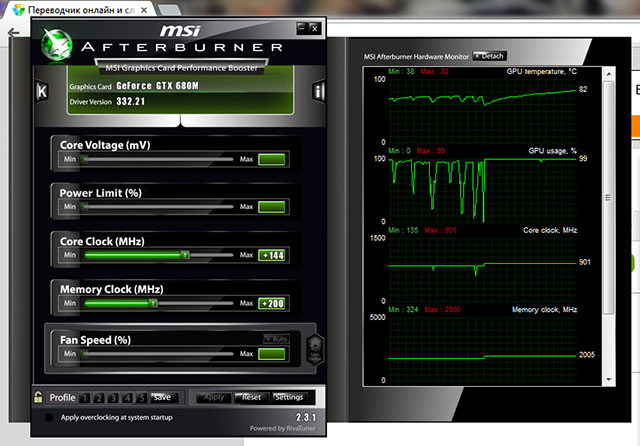Screen dimensions: 640x446
Task: Click the Core Voltage slider track
Action: click(x=158, y=159)
